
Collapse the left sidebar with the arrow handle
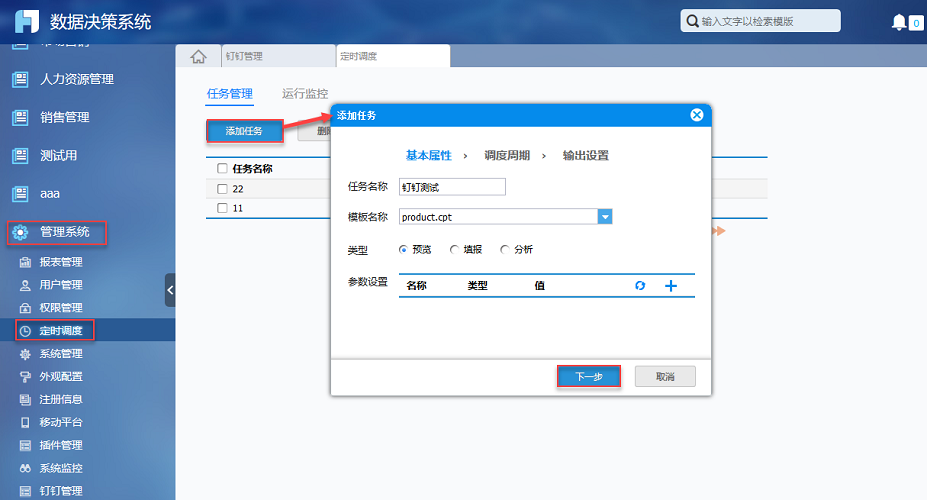coord(170,290)
